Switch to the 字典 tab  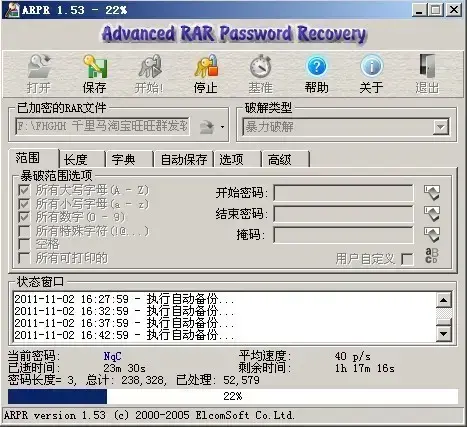129,160
